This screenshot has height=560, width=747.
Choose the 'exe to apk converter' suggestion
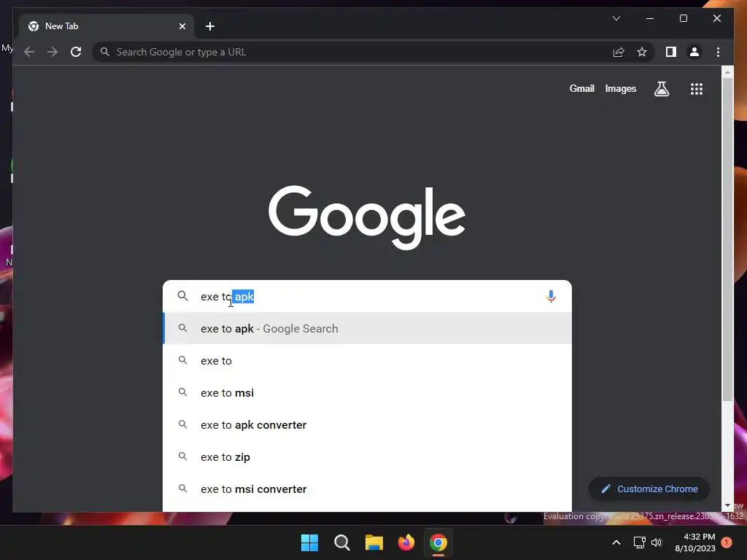point(368,425)
